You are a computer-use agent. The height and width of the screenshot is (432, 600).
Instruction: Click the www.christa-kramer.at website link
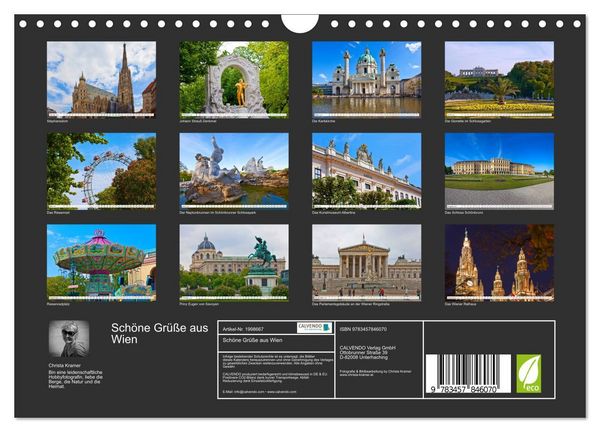[355, 375]
